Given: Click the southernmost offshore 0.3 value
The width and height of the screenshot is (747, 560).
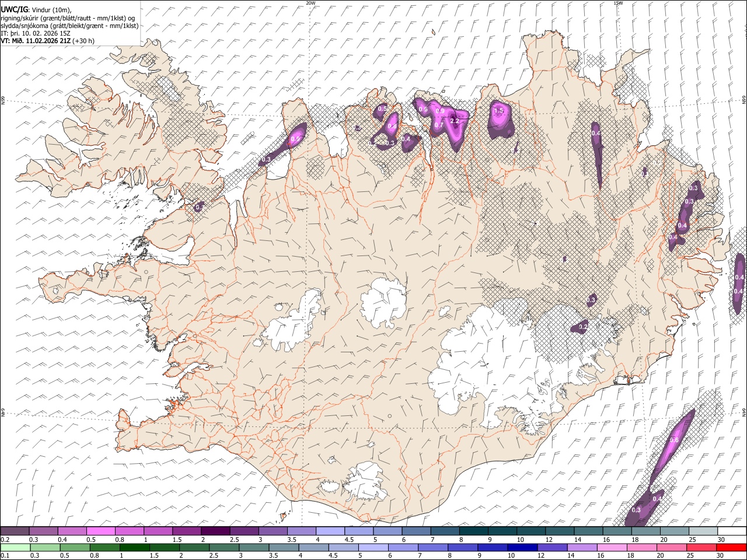Looking at the screenshot, I should click(636, 510).
